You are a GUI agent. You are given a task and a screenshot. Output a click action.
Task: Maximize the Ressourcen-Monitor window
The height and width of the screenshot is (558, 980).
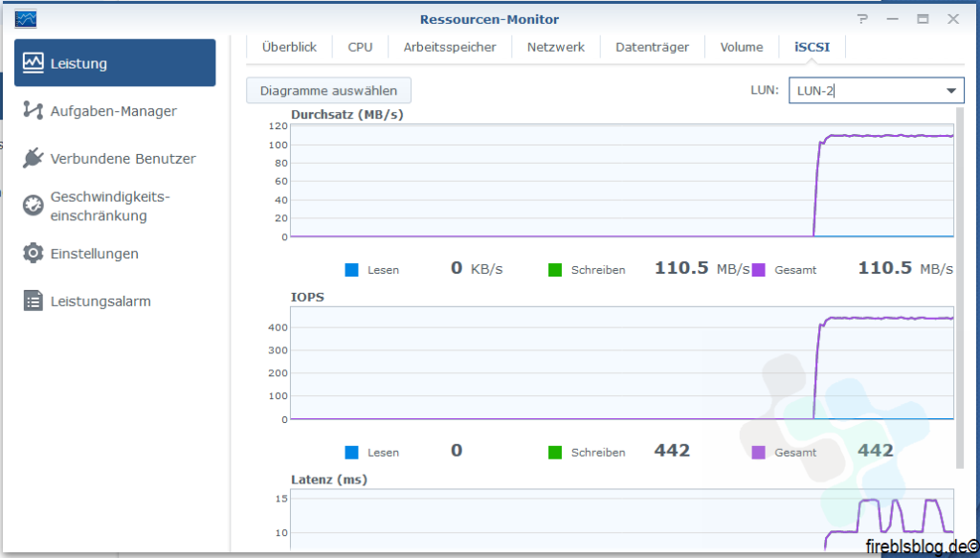point(923,19)
